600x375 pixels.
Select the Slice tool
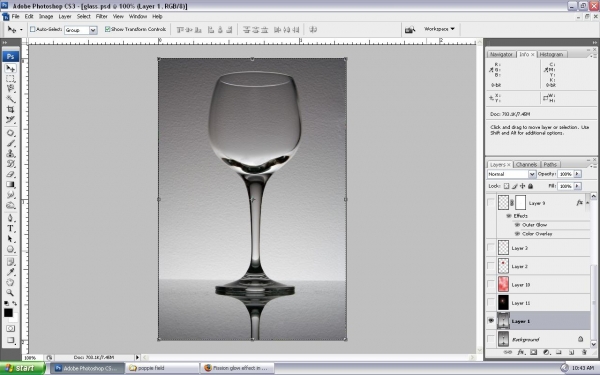(10, 120)
